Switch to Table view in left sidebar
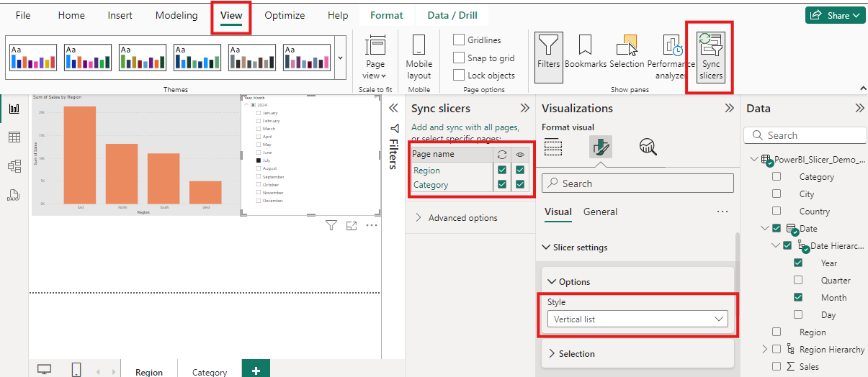Viewport: 868px width, 377px height. 14,137
